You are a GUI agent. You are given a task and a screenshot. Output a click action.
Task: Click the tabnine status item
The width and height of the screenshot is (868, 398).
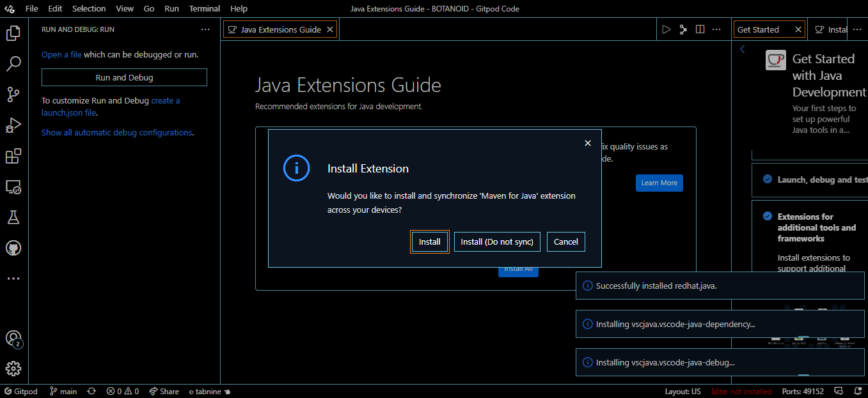209,391
